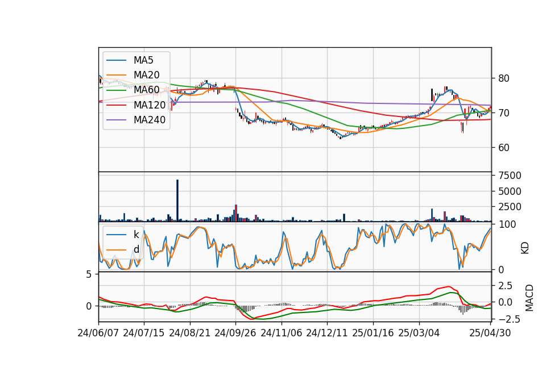Viewport: 546px width, 392px height.
Task: Click the MA5 legend label
Action: (x=143, y=60)
